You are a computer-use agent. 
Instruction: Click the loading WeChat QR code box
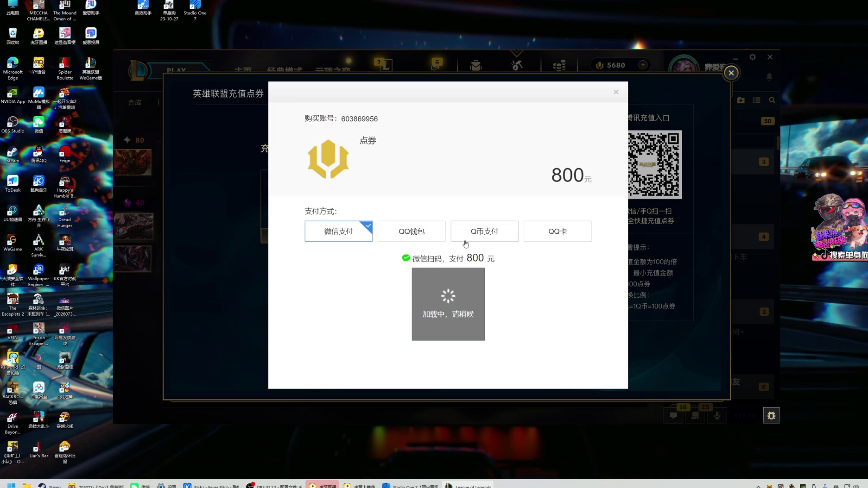pos(448,304)
